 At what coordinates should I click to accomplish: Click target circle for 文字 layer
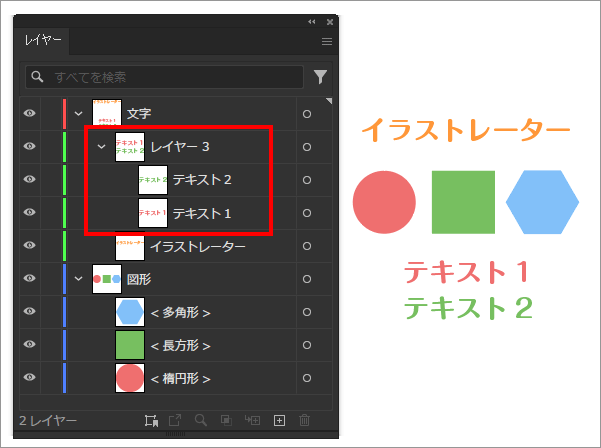point(307,114)
